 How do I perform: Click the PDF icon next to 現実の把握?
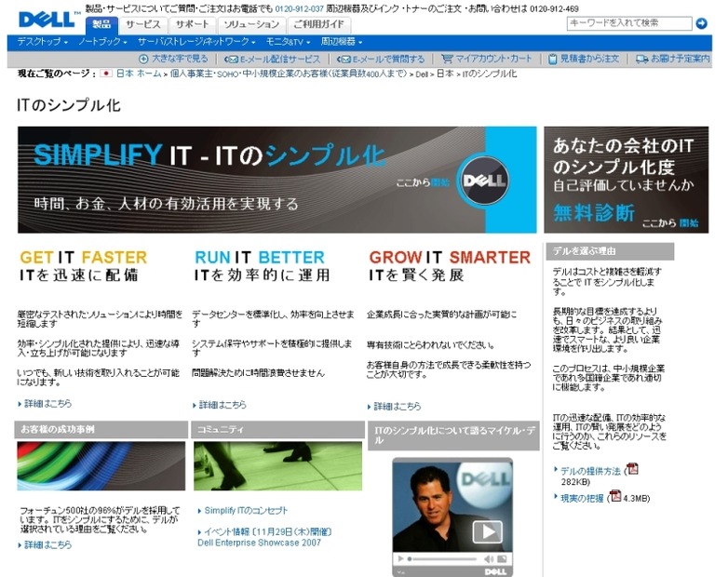[x=614, y=496]
